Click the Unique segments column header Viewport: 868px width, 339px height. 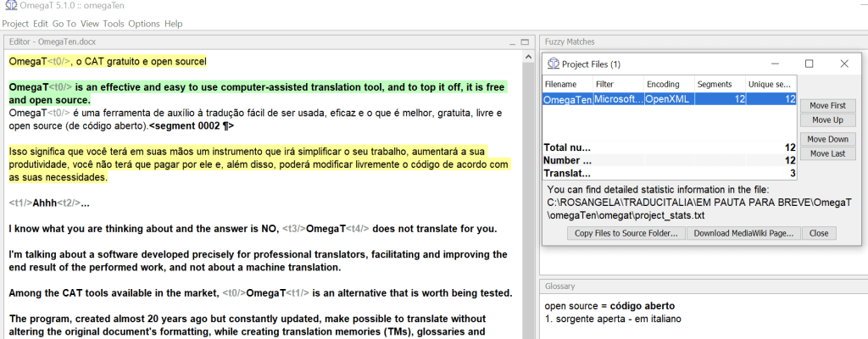[x=771, y=84]
